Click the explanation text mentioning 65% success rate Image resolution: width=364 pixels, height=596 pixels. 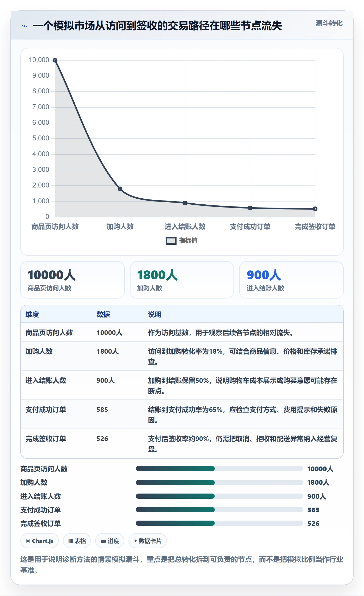(243, 415)
